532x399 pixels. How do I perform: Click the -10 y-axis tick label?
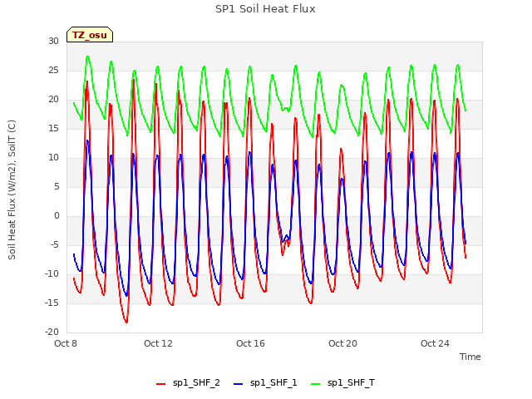pos(52,273)
